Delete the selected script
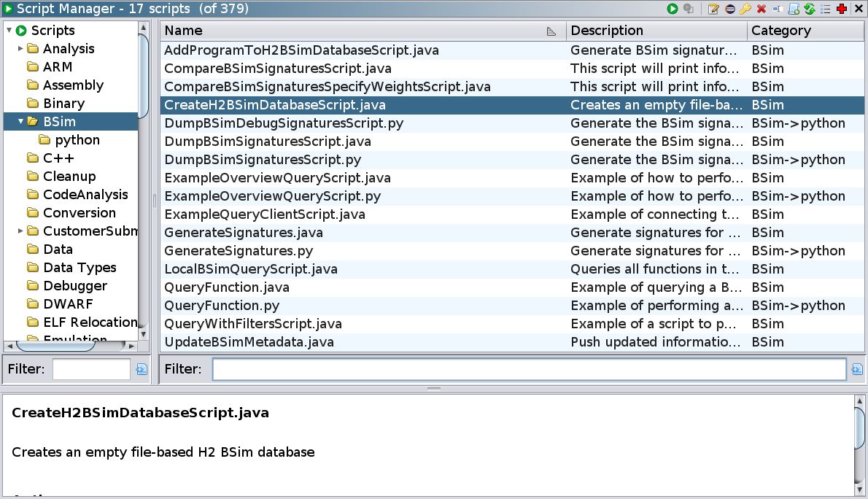Image resolution: width=868 pixels, height=499 pixels. pyautogui.click(x=762, y=9)
